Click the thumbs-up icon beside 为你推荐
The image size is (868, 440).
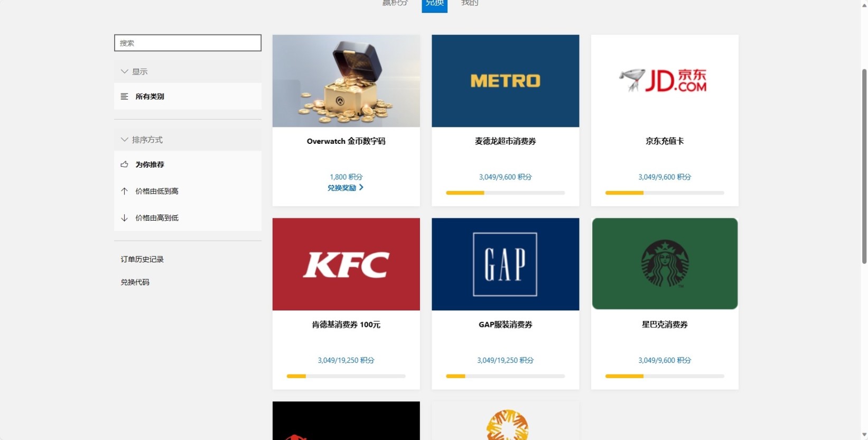point(124,164)
